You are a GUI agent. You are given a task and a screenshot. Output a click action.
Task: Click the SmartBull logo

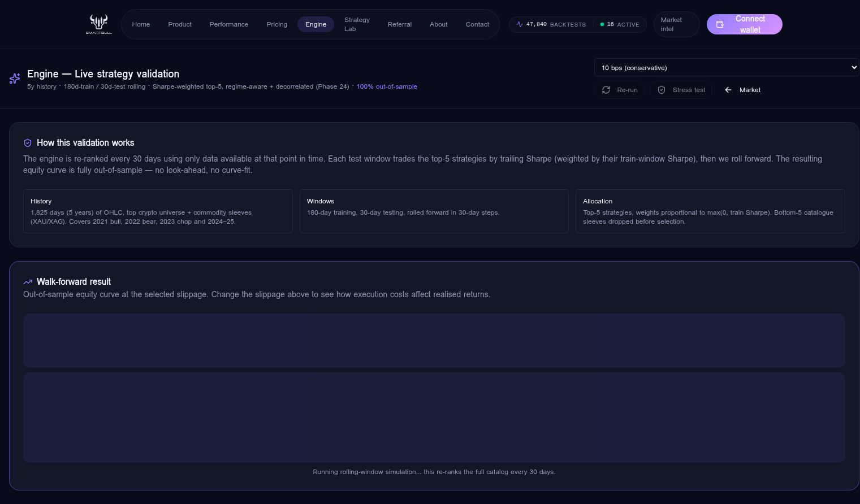[99, 24]
